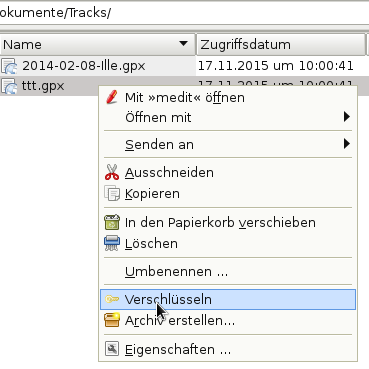369x369 pixels.
Task: Click the archive box icon
Action: (x=112, y=320)
